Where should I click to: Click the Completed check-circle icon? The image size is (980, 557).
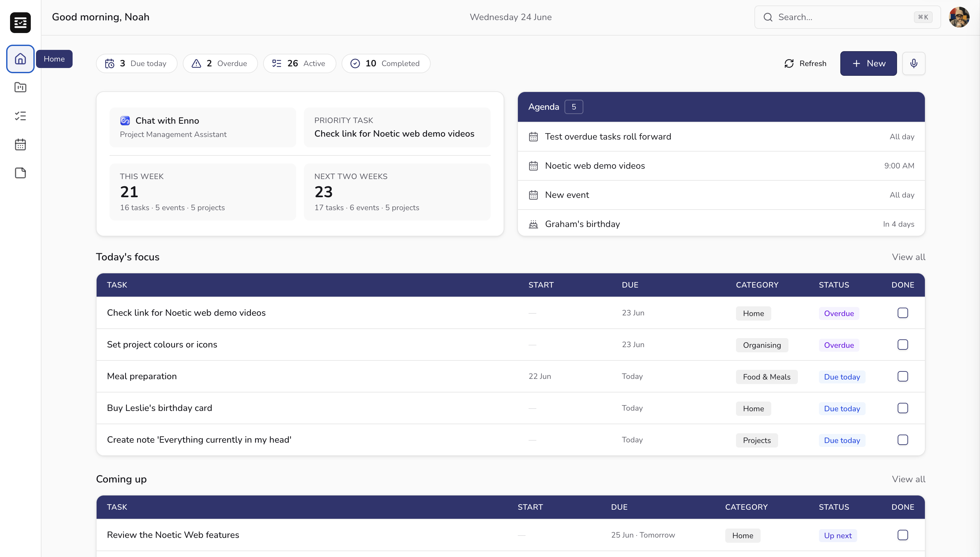point(355,63)
